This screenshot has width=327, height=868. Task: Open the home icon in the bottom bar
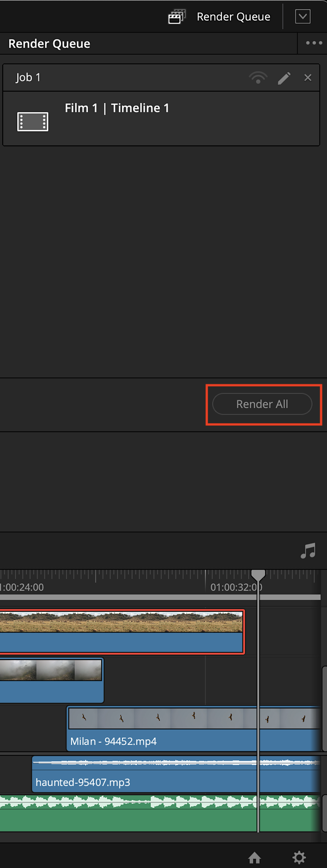click(254, 858)
